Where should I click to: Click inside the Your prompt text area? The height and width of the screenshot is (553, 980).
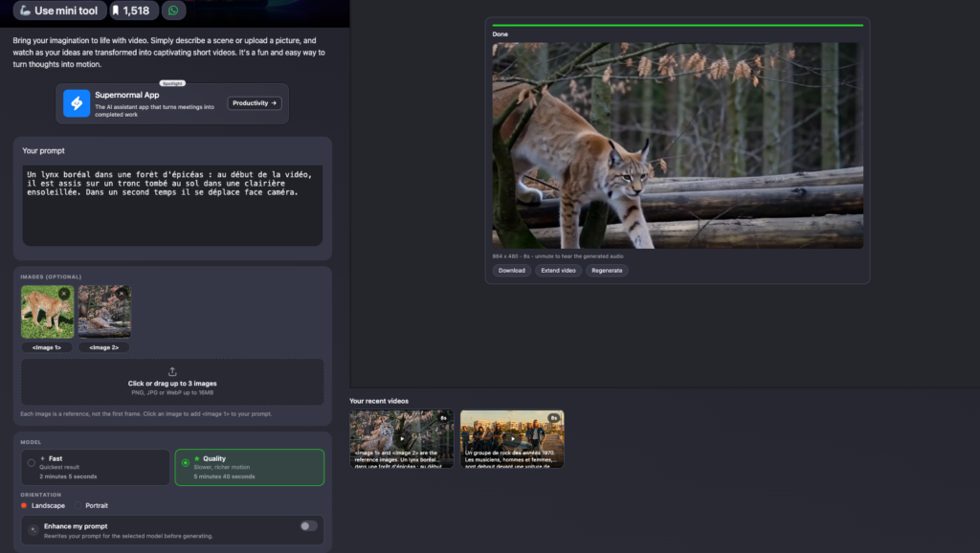172,206
